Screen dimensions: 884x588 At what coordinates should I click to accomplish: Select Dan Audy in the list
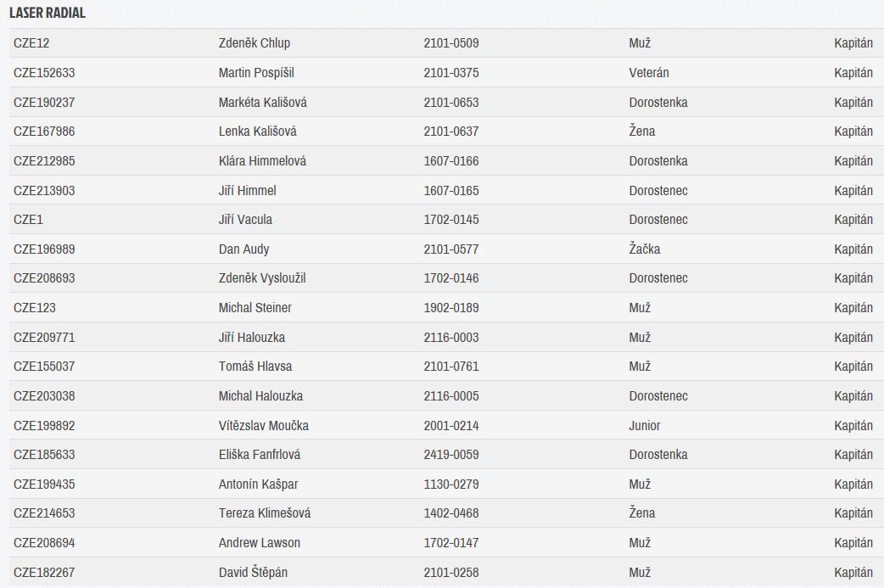[x=244, y=249]
